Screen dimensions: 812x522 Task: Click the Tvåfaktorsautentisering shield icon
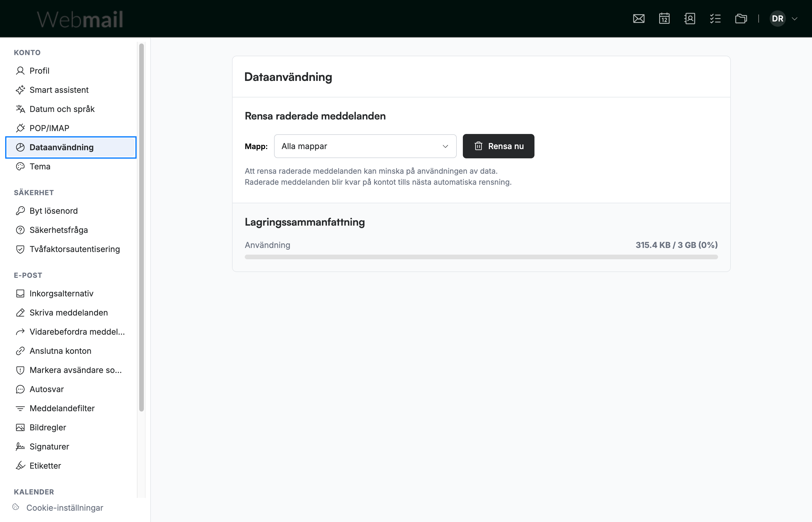(x=20, y=249)
